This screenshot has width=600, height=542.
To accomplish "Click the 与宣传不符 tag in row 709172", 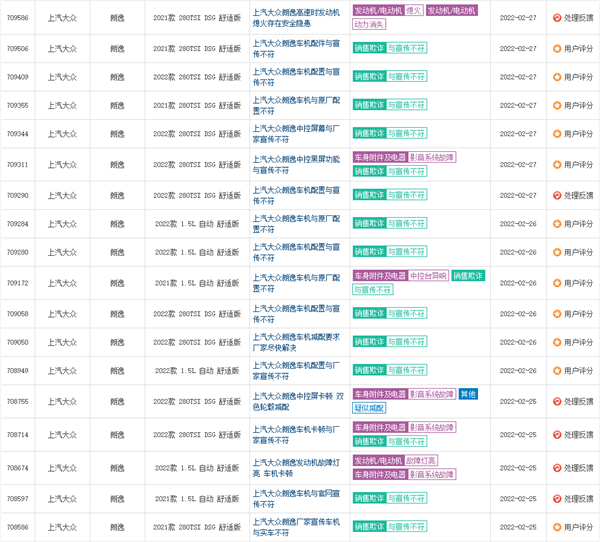I will pyautogui.click(x=373, y=290).
